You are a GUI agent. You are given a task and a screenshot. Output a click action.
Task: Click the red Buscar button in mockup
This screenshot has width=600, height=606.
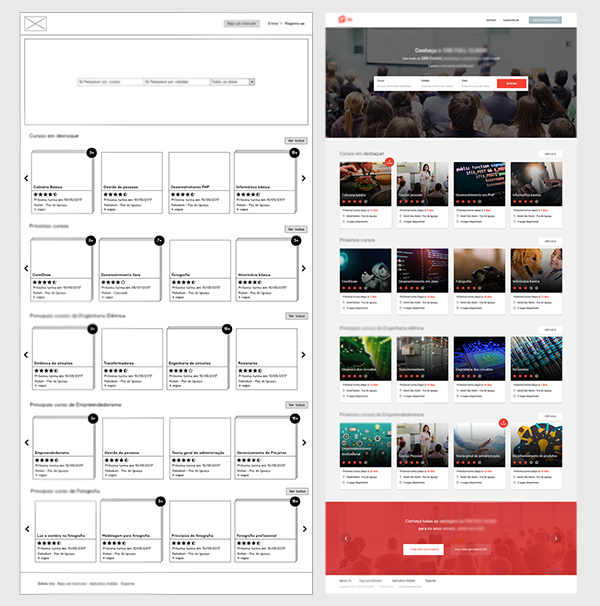point(511,83)
